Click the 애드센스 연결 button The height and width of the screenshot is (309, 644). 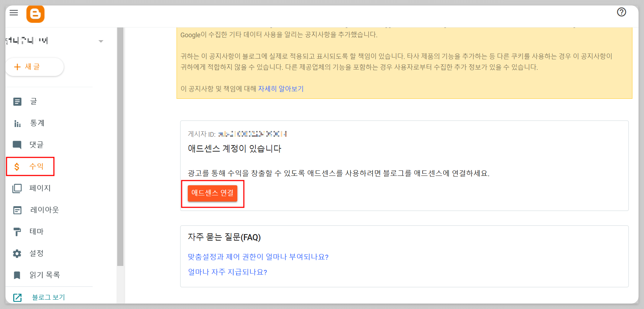point(212,193)
